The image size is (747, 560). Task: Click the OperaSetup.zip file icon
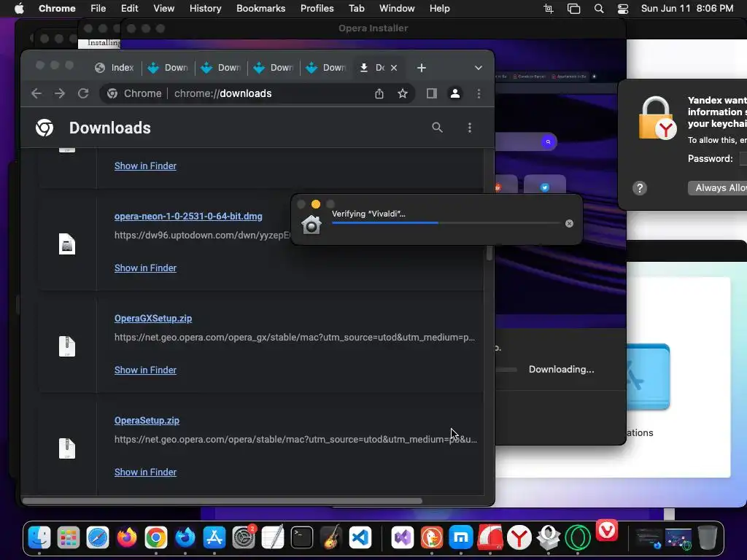tap(67, 448)
